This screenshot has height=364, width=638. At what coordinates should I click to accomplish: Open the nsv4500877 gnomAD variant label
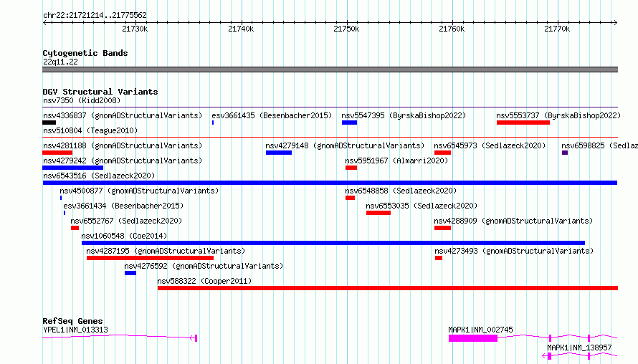(139, 191)
